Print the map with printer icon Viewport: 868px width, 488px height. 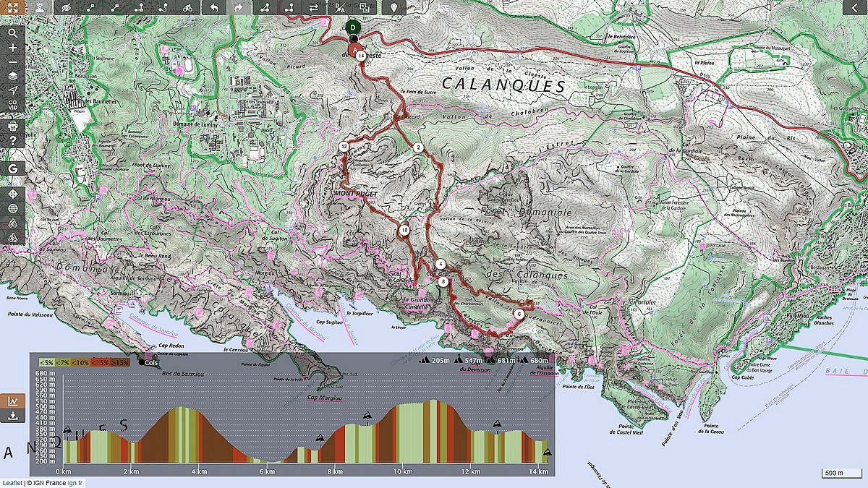(13, 126)
